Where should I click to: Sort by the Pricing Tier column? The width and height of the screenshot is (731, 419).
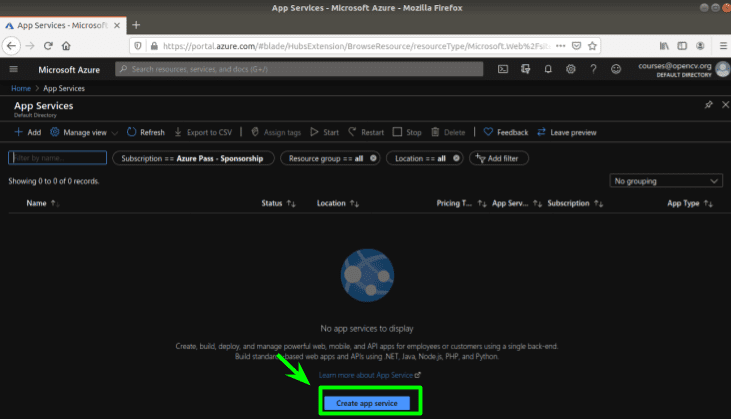(x=454, y=203)
